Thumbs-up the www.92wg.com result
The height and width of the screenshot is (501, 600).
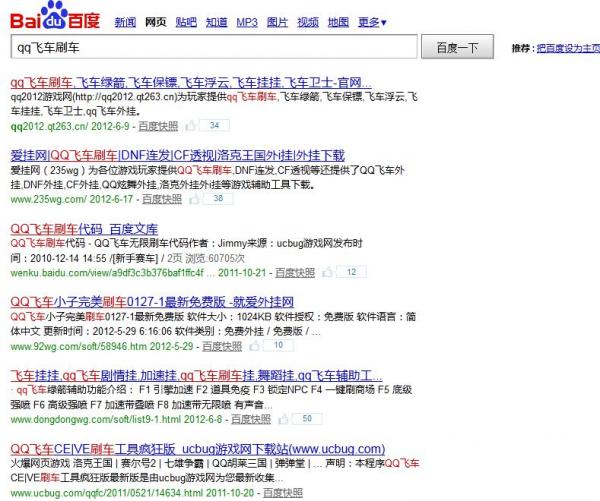tap(254, 346)
